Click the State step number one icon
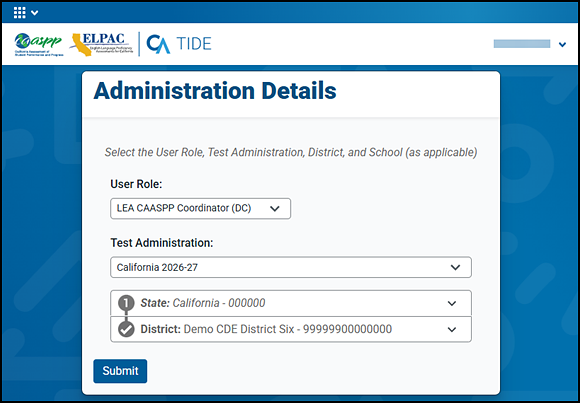The height and width of the screenshot is (403, 580). point(126,303)
